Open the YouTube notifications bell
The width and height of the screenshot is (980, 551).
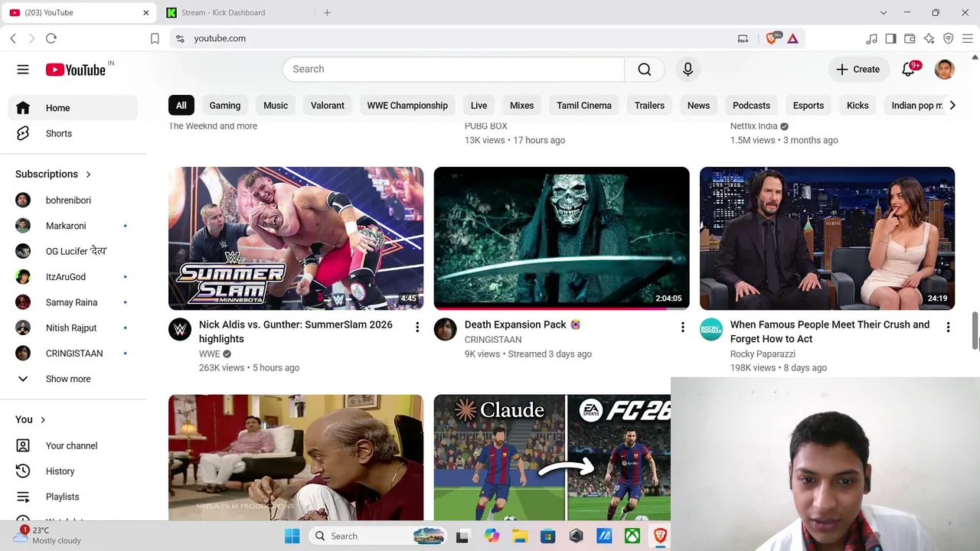[x=909, y=69]
